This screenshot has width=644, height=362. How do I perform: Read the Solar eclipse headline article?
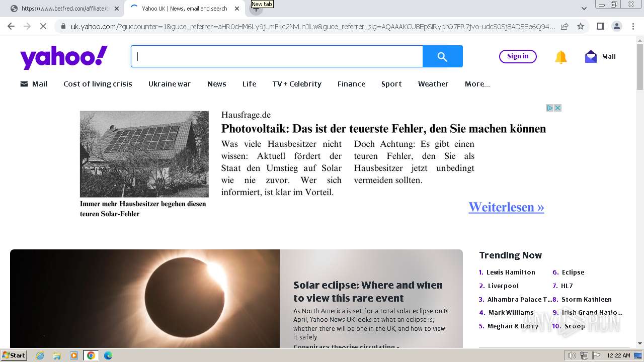[x=368, y=292]
